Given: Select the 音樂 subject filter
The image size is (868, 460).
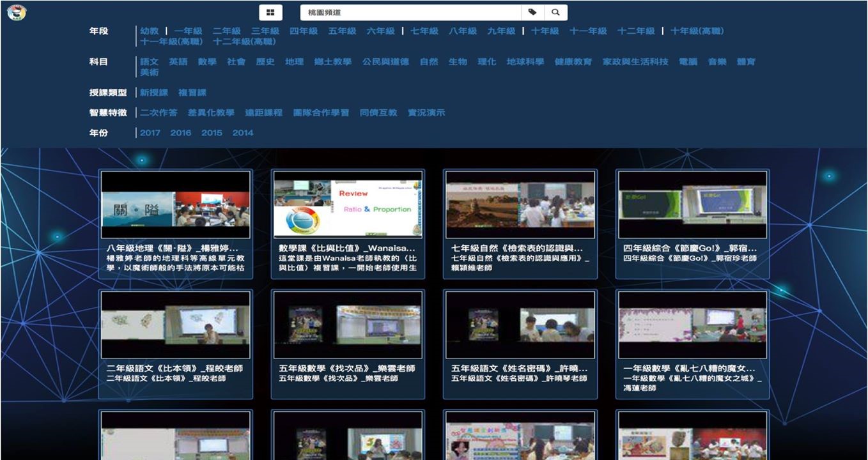Looking at the screenshot, I should coord(717,62).
